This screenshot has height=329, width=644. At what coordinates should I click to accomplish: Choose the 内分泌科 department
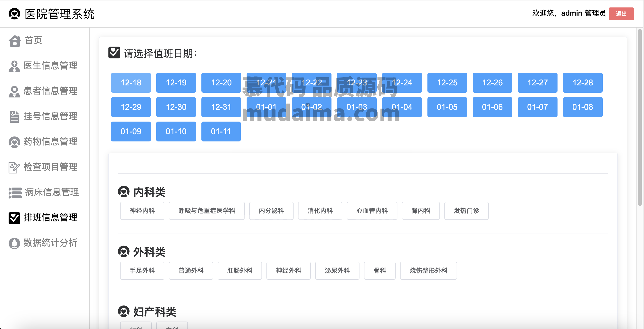pyautogui.click(x=271, y=211)
